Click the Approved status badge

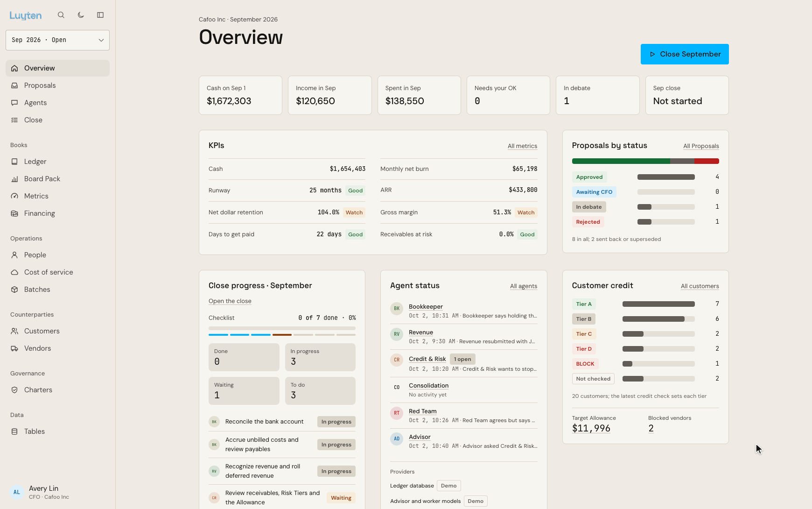point(589,177)
